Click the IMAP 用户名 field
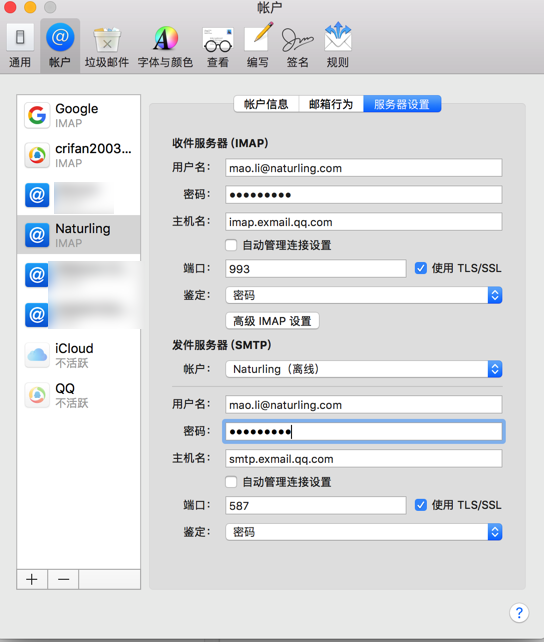The image size is (544, 642). 363,168
